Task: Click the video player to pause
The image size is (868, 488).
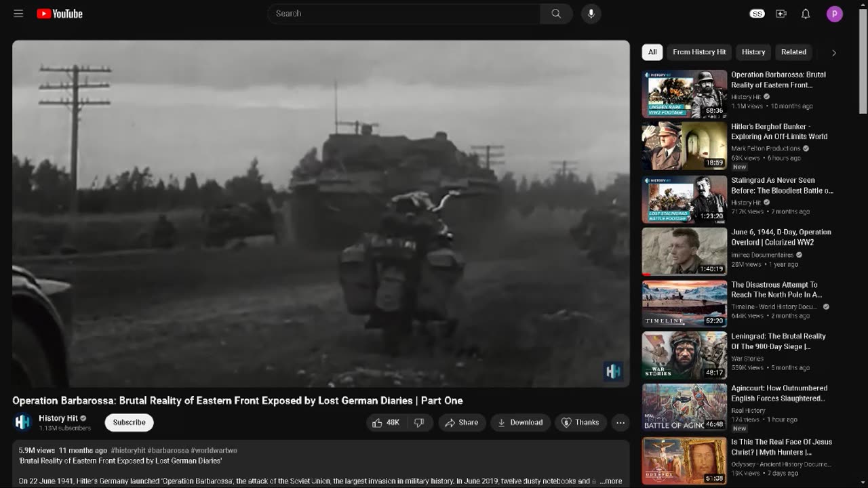Action: [x=321, y=213]
